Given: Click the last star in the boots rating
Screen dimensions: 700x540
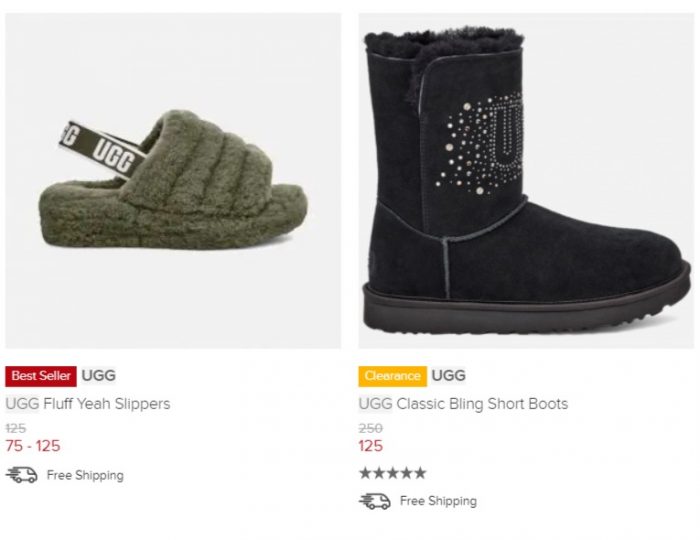Looking at the screenshot, I should (420, 473).
